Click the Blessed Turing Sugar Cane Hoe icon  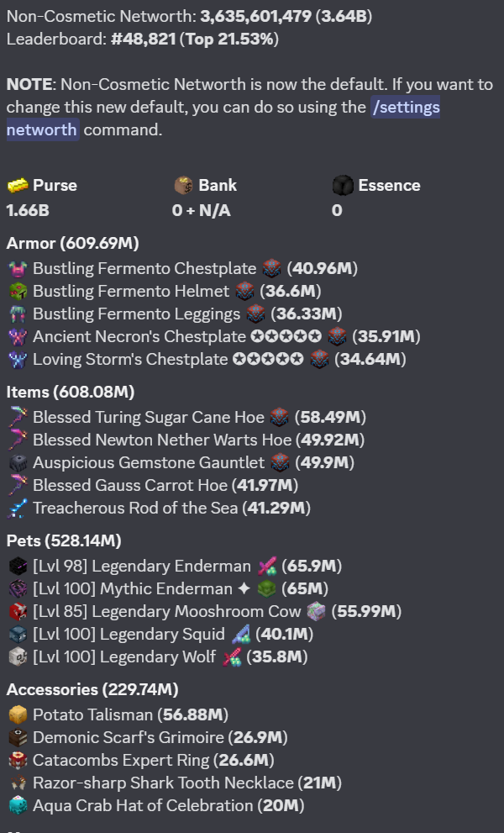(18, 418)
